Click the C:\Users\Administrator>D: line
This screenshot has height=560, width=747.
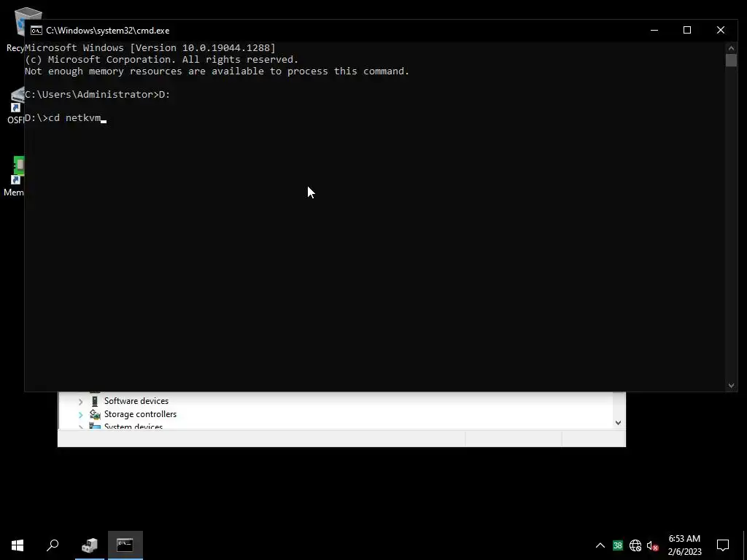tap(97, 94)
